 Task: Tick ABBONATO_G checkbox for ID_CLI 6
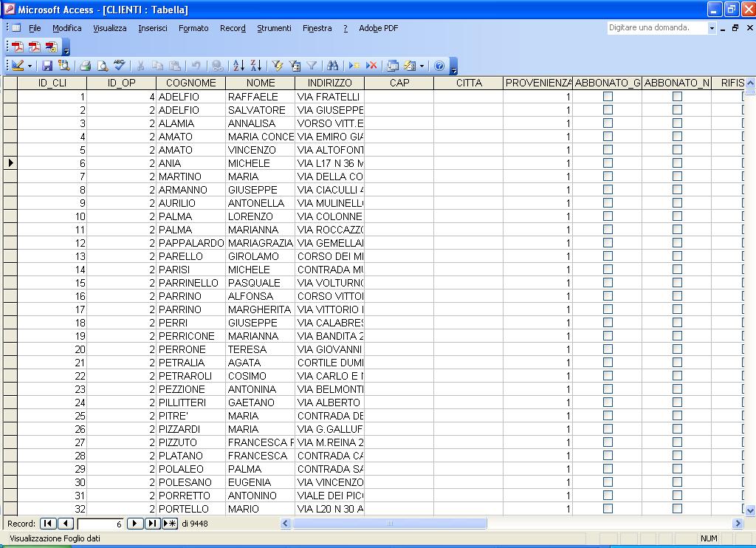coord(608,163)
